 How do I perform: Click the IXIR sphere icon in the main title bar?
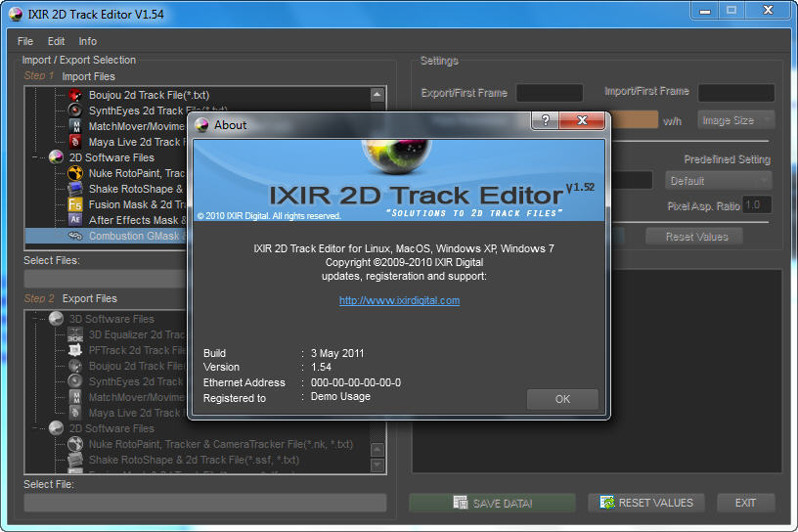point(16,15)
